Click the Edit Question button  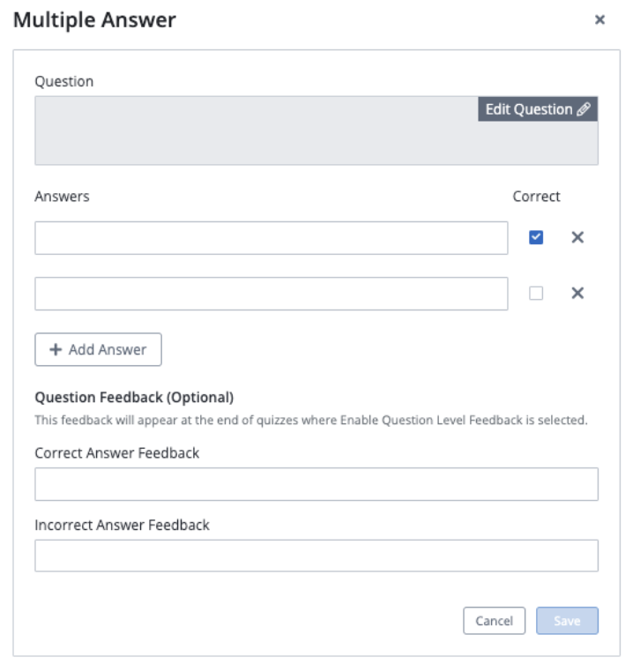pyautogui.click(x=538, y=109)
